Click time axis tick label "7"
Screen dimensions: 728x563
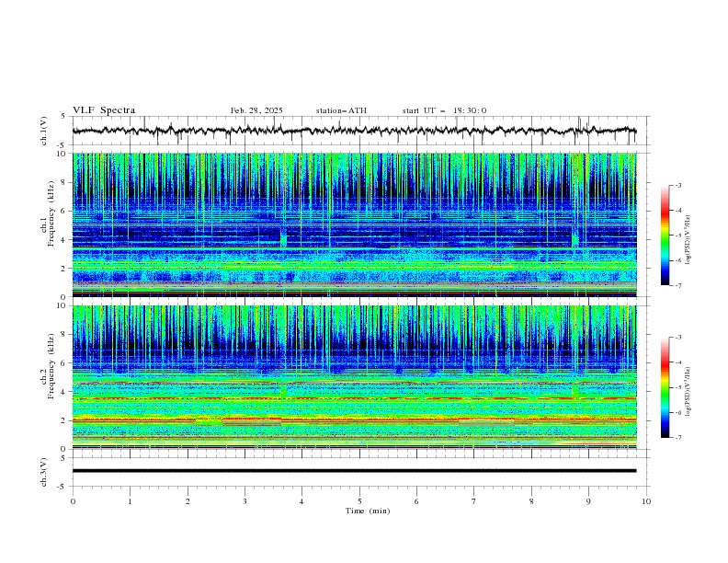(x=474, y=501)
